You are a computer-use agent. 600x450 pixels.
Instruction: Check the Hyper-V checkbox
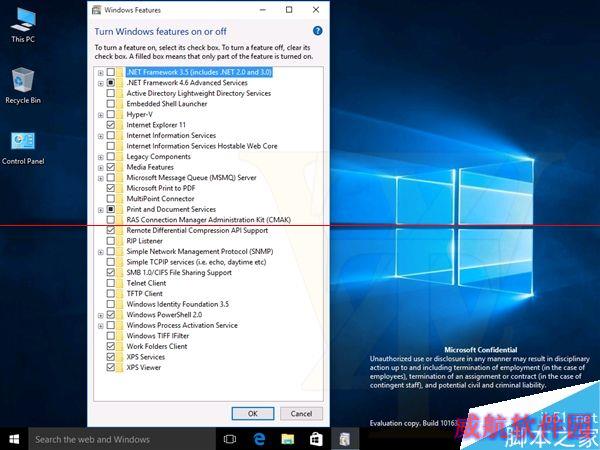pyautogui.click(x=111, y=114)
